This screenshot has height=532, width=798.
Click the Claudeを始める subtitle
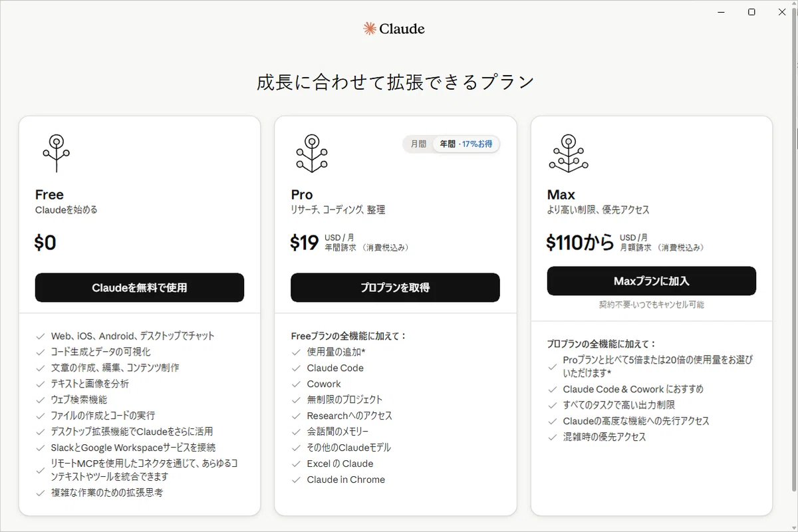pos(66,209)
